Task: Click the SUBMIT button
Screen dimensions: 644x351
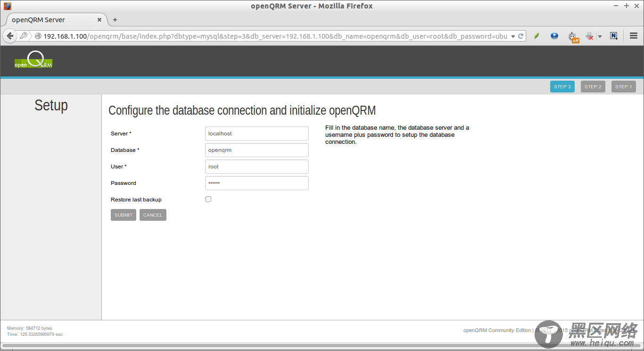Action: (x=124, y=215)
